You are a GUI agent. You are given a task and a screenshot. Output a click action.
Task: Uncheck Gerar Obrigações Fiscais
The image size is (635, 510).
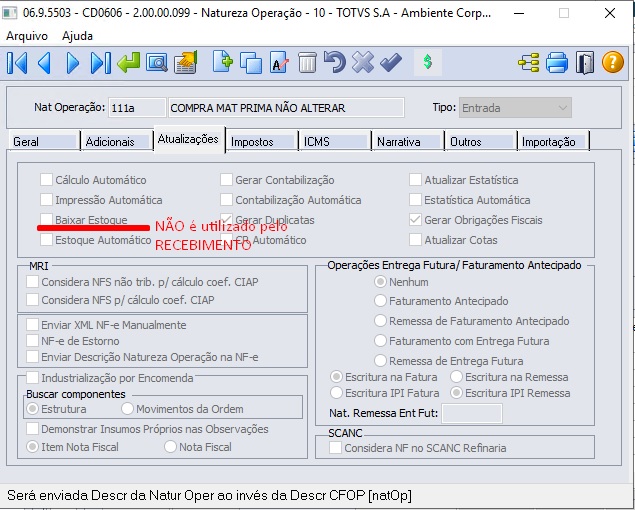click(415, 220)
